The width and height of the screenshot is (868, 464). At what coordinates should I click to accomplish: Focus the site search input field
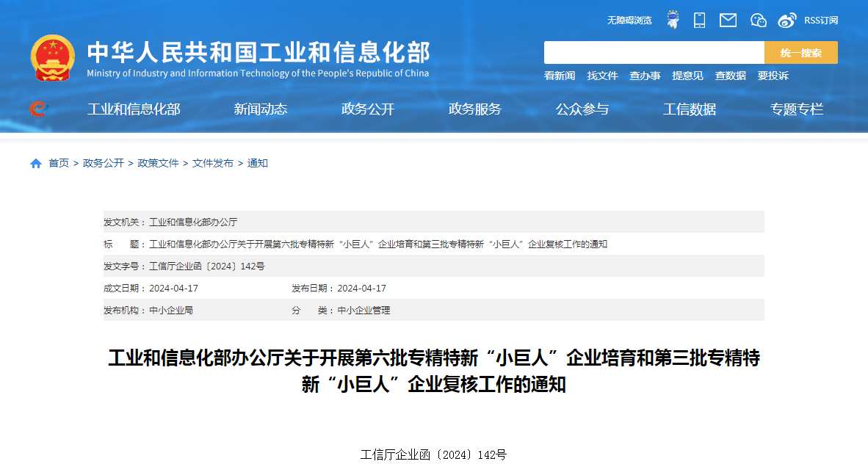654,53
